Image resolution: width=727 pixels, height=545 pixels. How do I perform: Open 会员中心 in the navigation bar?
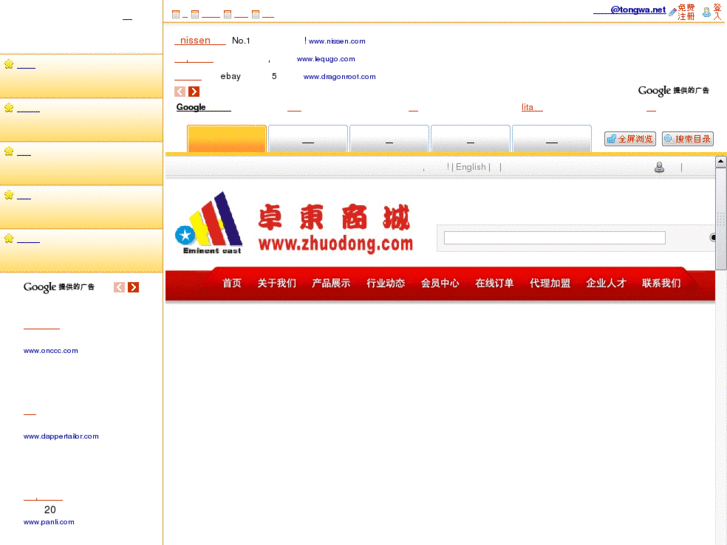tap(440, 283)
